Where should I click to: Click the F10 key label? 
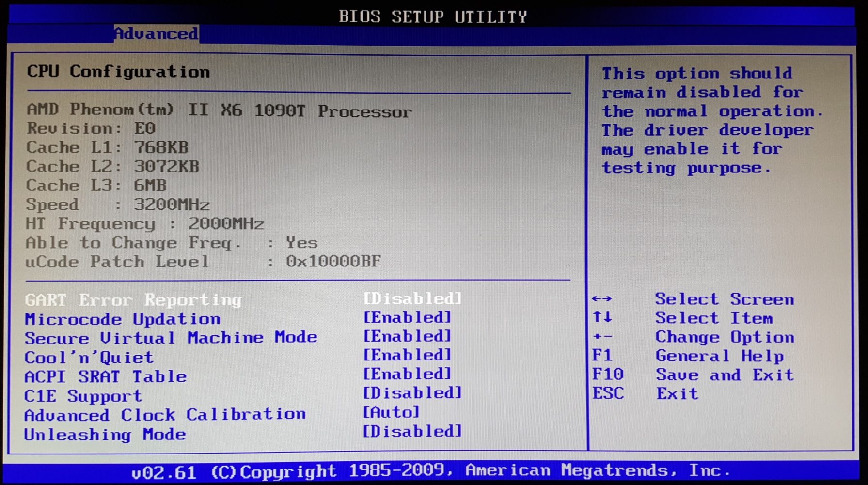[608, 374]
